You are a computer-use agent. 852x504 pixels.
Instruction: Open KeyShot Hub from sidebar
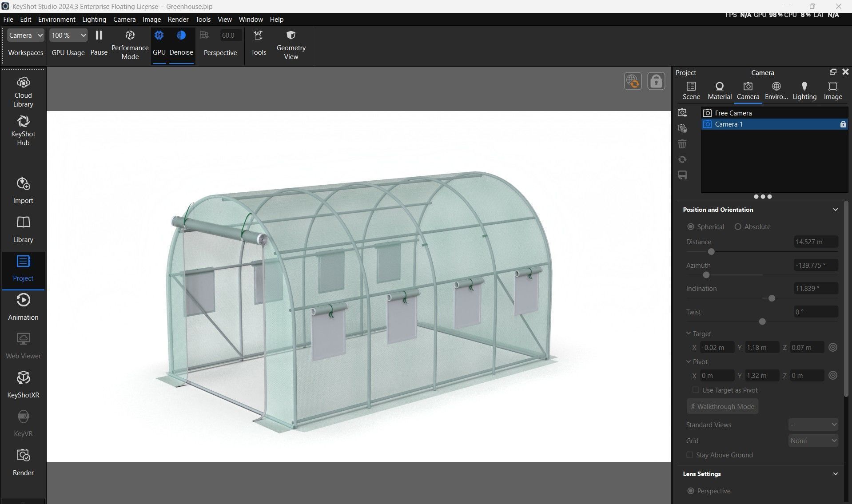[x=23, y=131]
